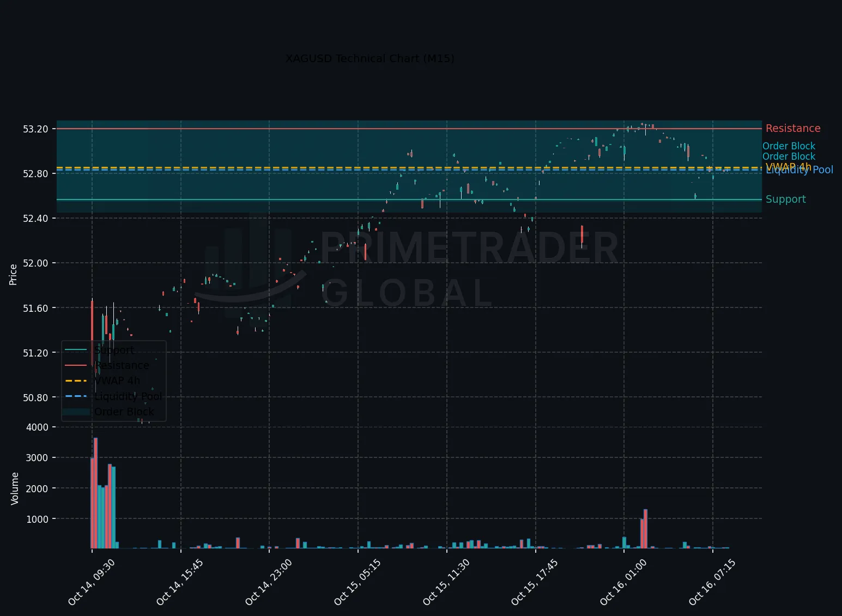The image size is (842, 616).
Task: Click the 4000 volume axis tick label
Action: coord(37,427)
